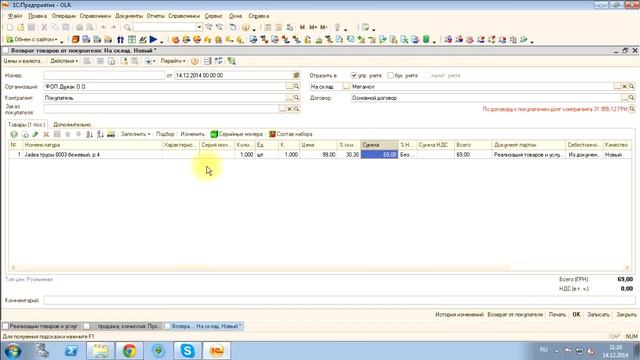
Task: Switch to the Дополнительно tab
Action: 72,124
